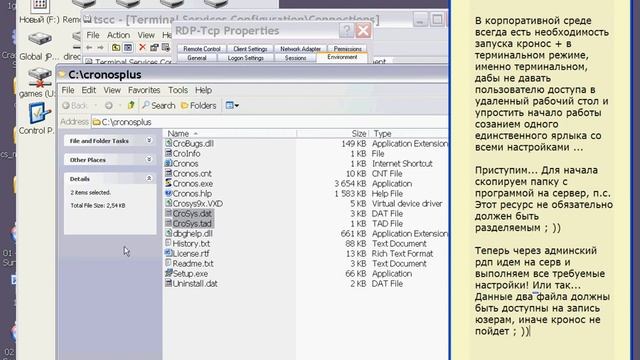Image resolution: width=640 pixels, height=360 pixels.
Task: Open the Action menu in tscc window
Action: coord(118,35)
